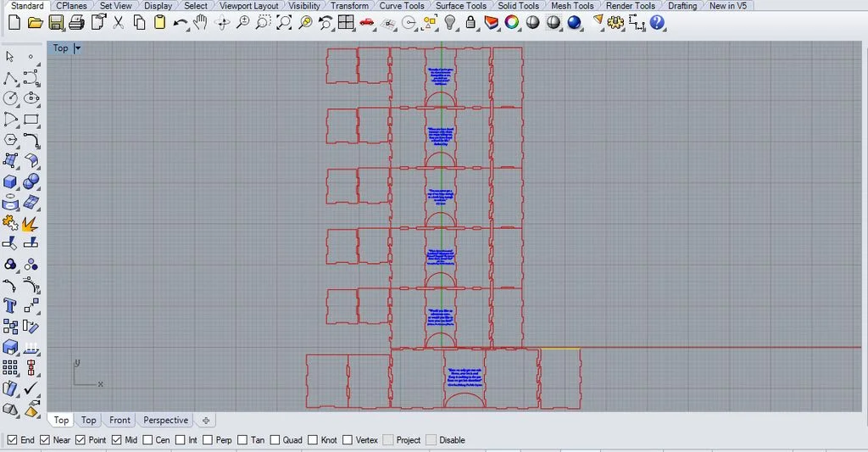Click the check mark icon in sidebar

pos(31,388)
